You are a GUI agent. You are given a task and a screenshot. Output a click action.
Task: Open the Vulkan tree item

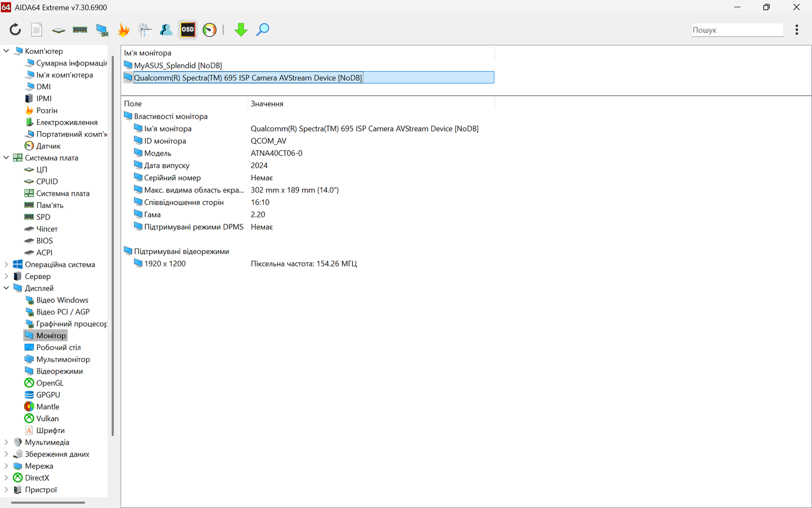(x=42, y=419)
